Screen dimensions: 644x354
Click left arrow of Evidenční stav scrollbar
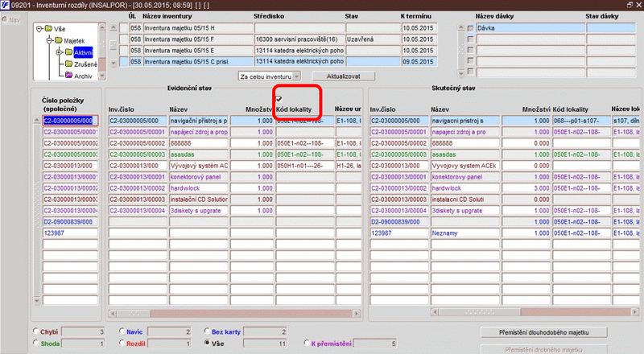112,313
